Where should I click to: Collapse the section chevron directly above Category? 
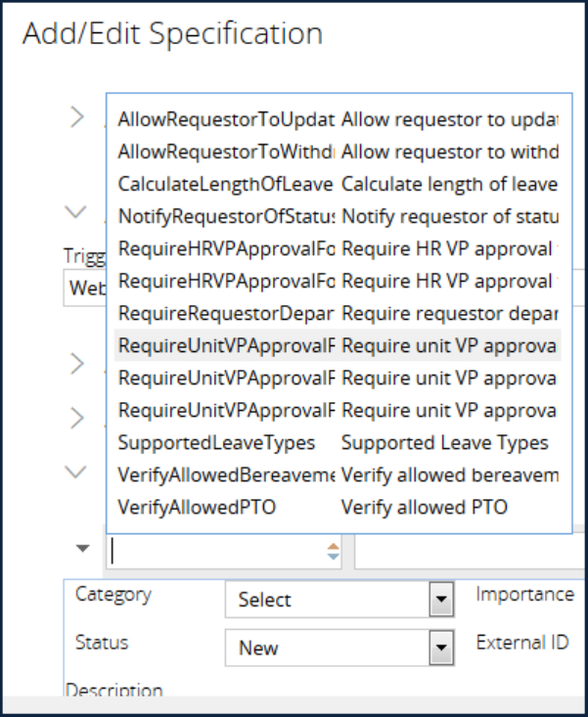pyautogui.click(x=76, y=471)
